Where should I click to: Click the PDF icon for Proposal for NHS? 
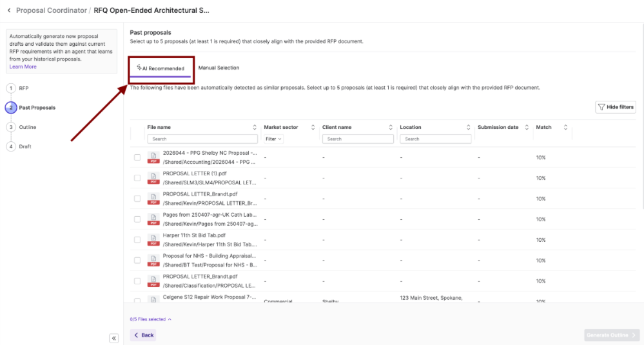153,261
